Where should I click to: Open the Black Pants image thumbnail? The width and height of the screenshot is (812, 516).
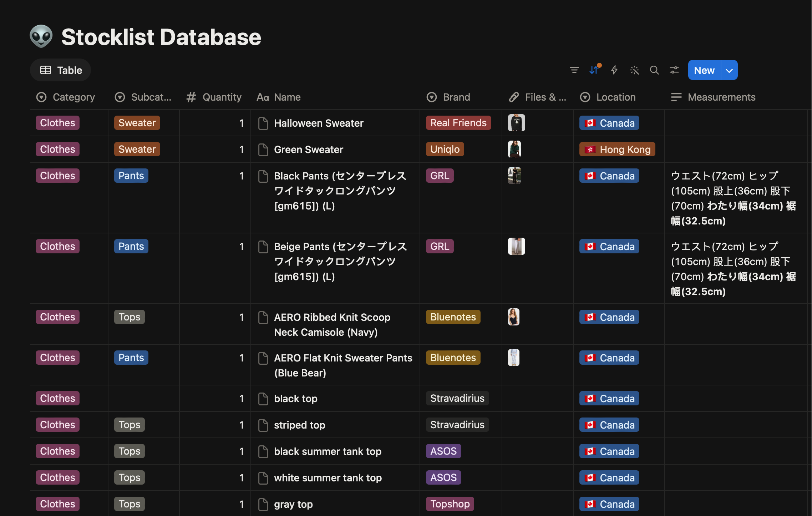(x=514, y=176)
